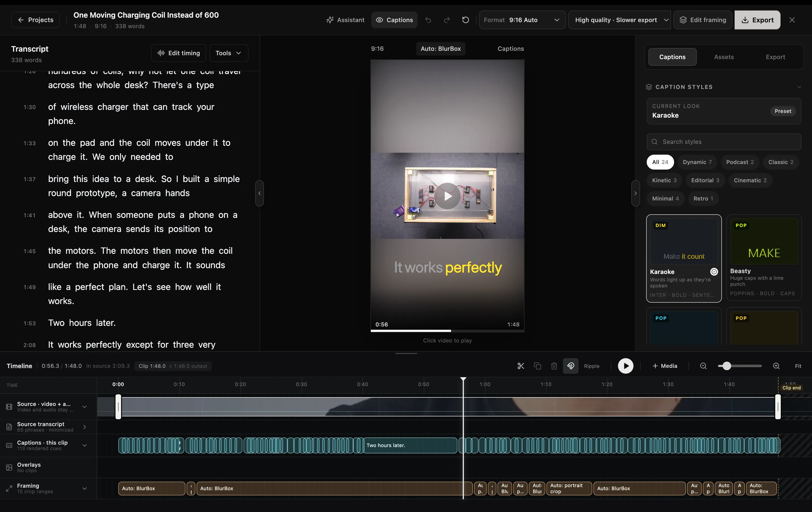Click the Search styles input field
Screen dimensions: 812x512
coord(724,142)
